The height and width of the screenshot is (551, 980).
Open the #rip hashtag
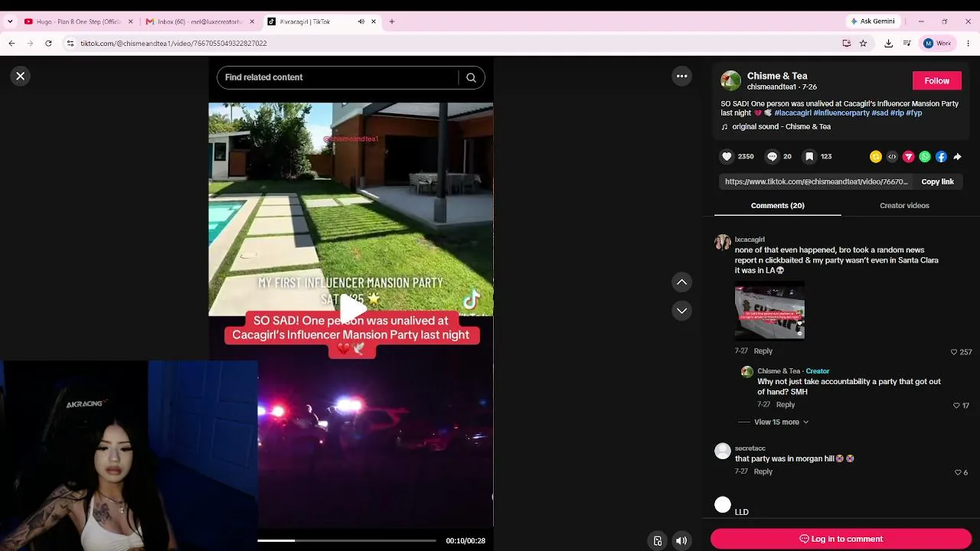[x=897, y=113]
